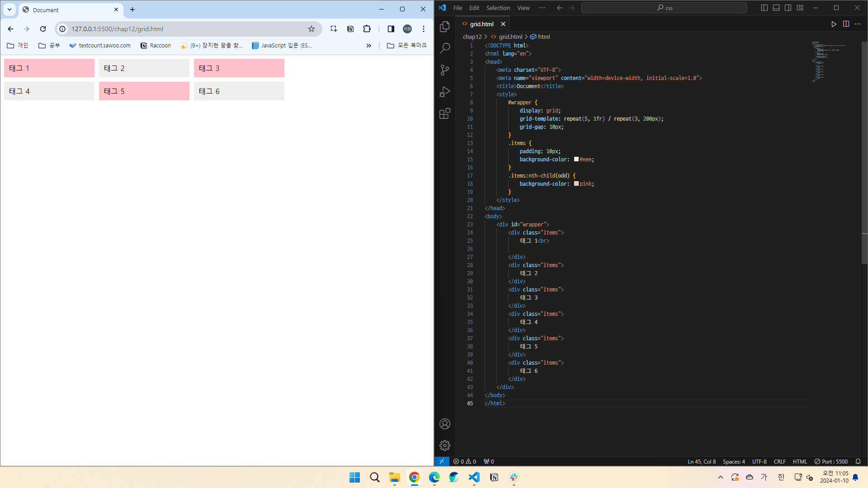Close the grid.html editor tab
Screen dimensions: 868x488
[x=503, y=24]
